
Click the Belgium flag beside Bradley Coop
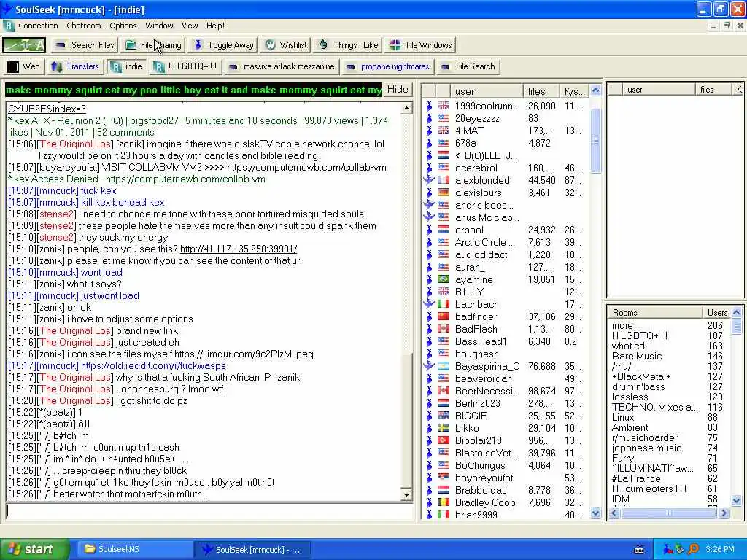click(444, 502)
